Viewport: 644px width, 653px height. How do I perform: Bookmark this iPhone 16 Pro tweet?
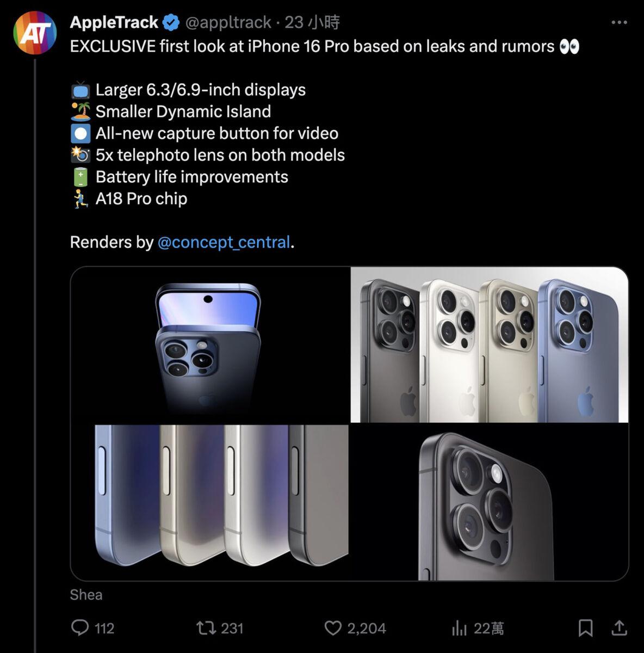coord(585,628)
